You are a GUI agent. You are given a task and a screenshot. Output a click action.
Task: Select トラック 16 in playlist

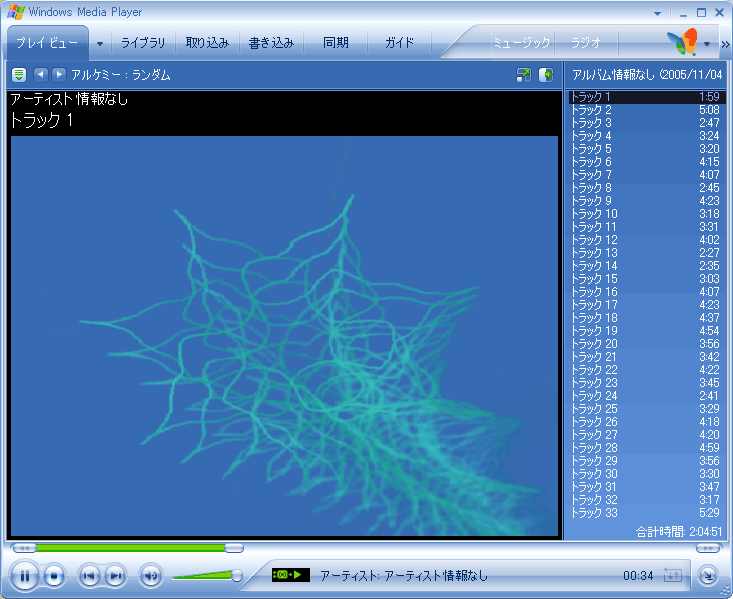646,292
